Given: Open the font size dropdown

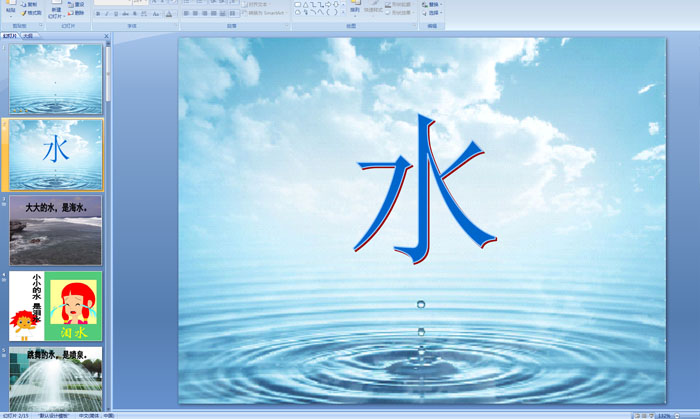Looking at the screenshot, I should [140, 2].
